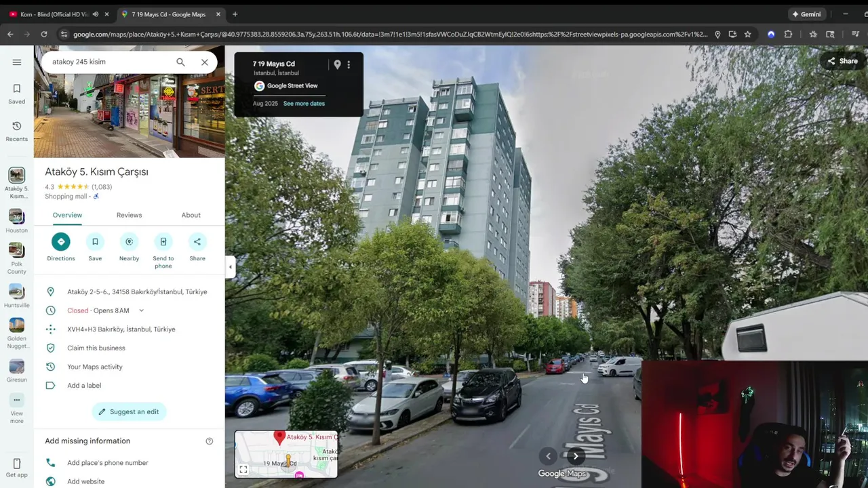Open the Huntsville recent item
Image resolution: width=868 pixels, height=488 pixels.
click(17, 296)
